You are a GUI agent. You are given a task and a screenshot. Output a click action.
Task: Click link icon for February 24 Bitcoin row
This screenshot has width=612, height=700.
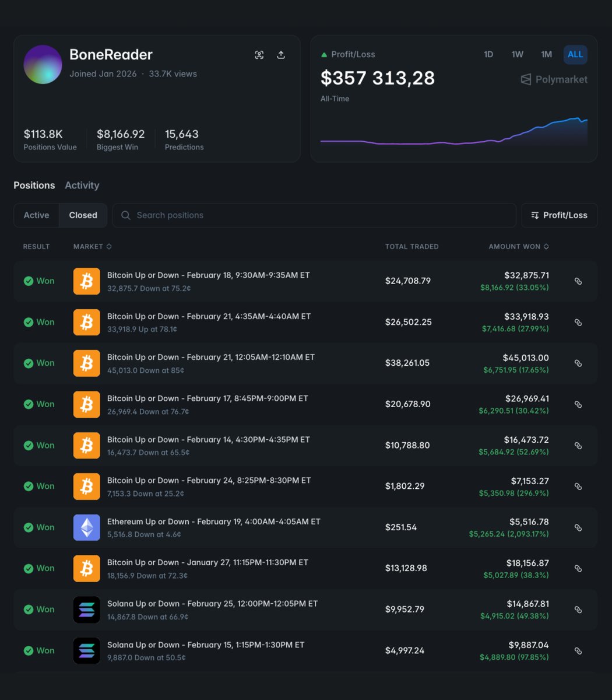578,487
